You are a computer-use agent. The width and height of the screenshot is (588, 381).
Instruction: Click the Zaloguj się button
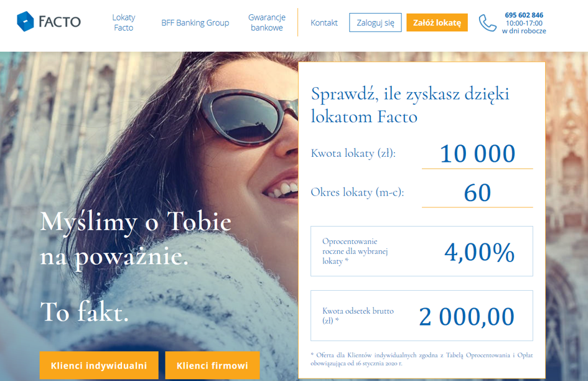coord(375,22)
